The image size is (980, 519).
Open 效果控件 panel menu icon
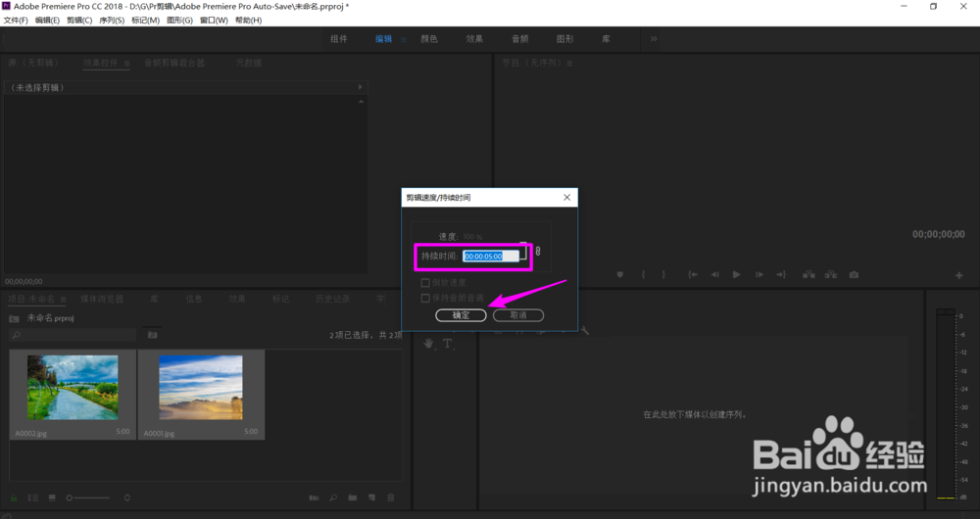[x=126, y=63]
